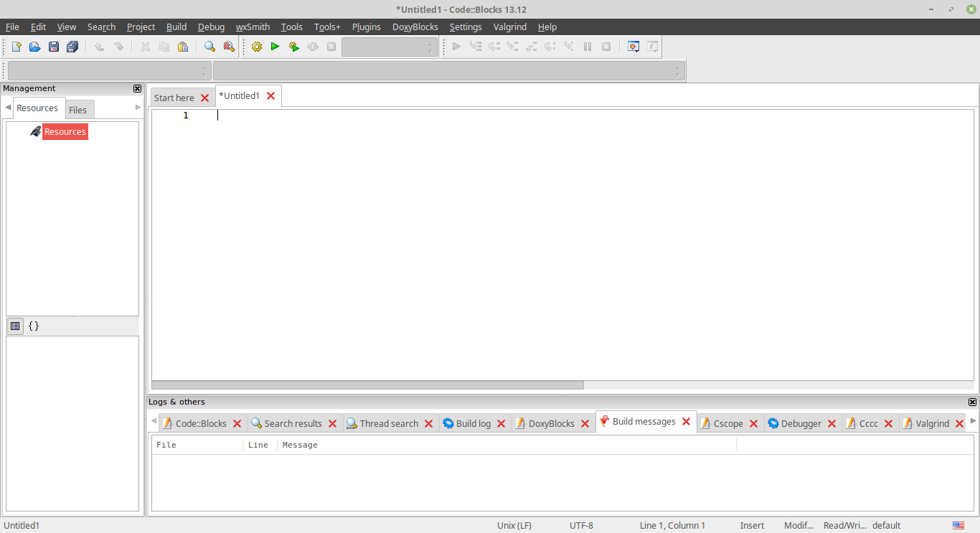Click the UTF-8 encoding status entry

pyautogui.click(x=582, y=525)
